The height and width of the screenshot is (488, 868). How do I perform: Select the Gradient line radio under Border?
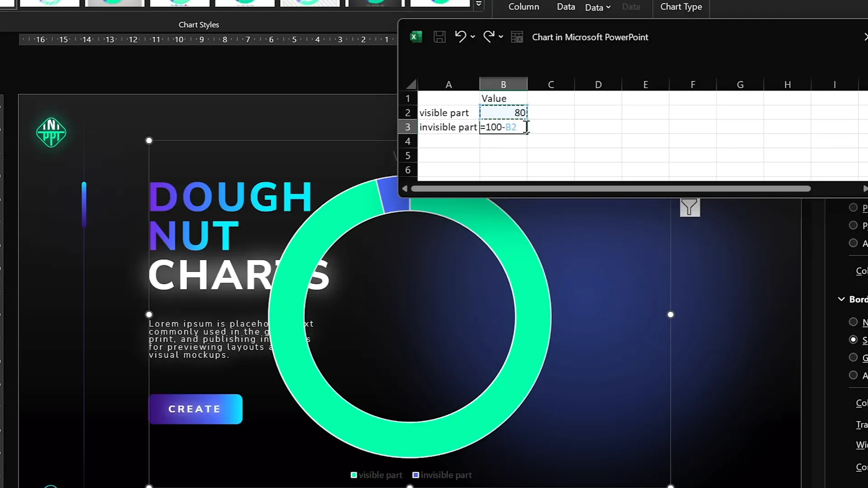[x=853, y=357]
